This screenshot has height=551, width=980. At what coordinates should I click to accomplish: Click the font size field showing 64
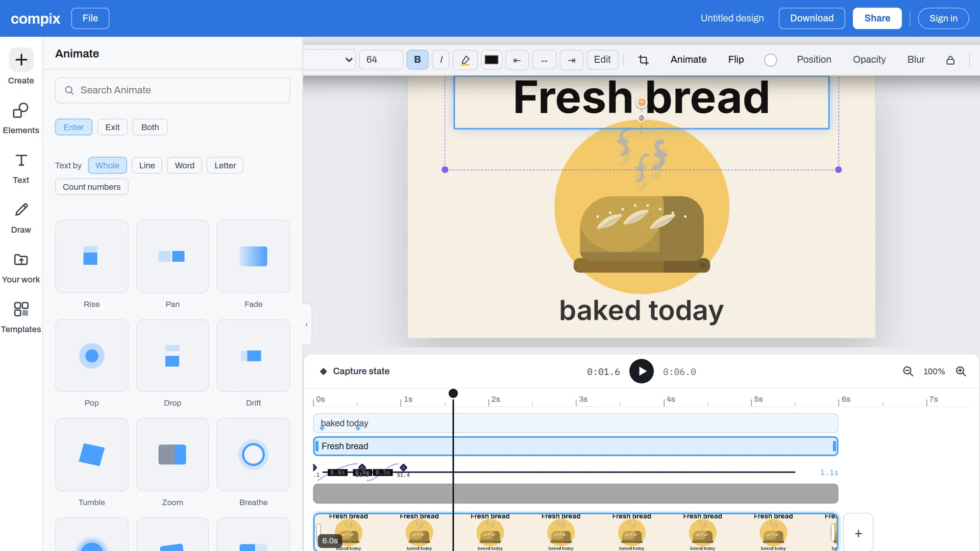pyautogui.click(x=381, y=60)
